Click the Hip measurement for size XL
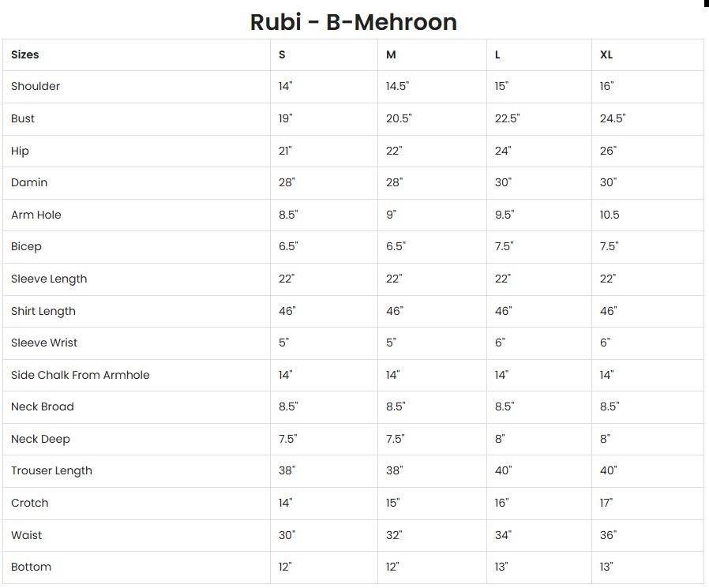Screen dimensions: 709x588 608,151
